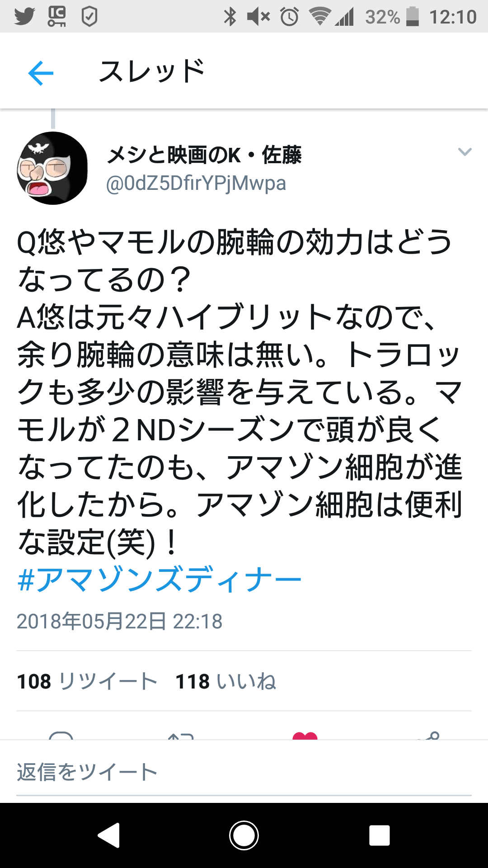The height and width of the screenshot is (868, 488).
Task: Tap the shield checkmark status icon
Action: click(x=89, y=17)
